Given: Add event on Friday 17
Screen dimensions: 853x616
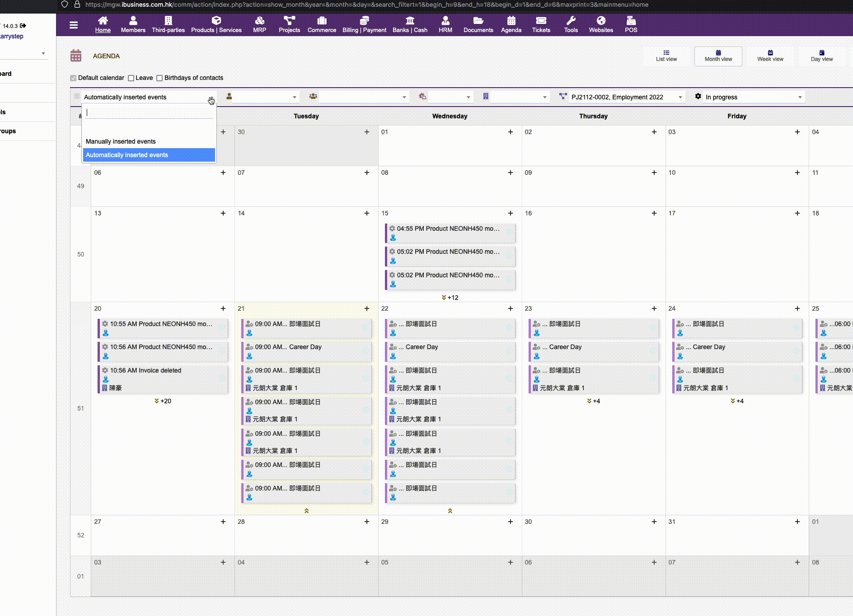Looking at the screenshot, I should click(797, 213).
